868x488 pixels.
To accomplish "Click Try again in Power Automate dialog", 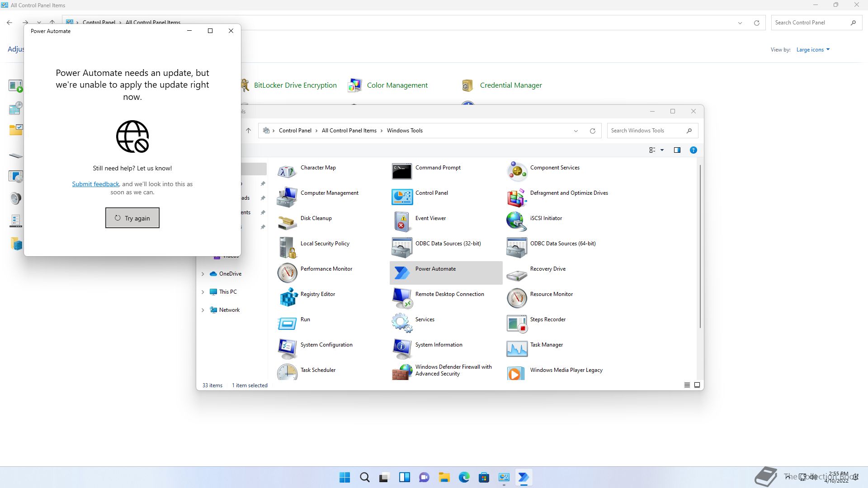I will (x=132, y=218).
